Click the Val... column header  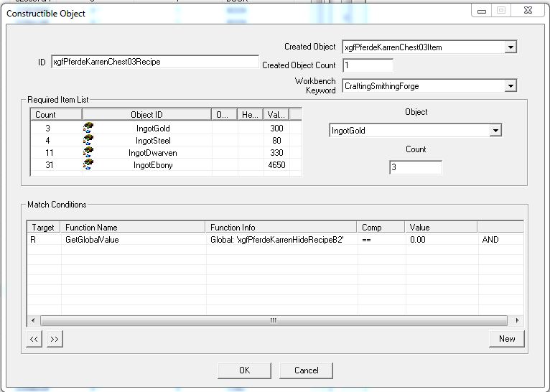coord(276,115)
